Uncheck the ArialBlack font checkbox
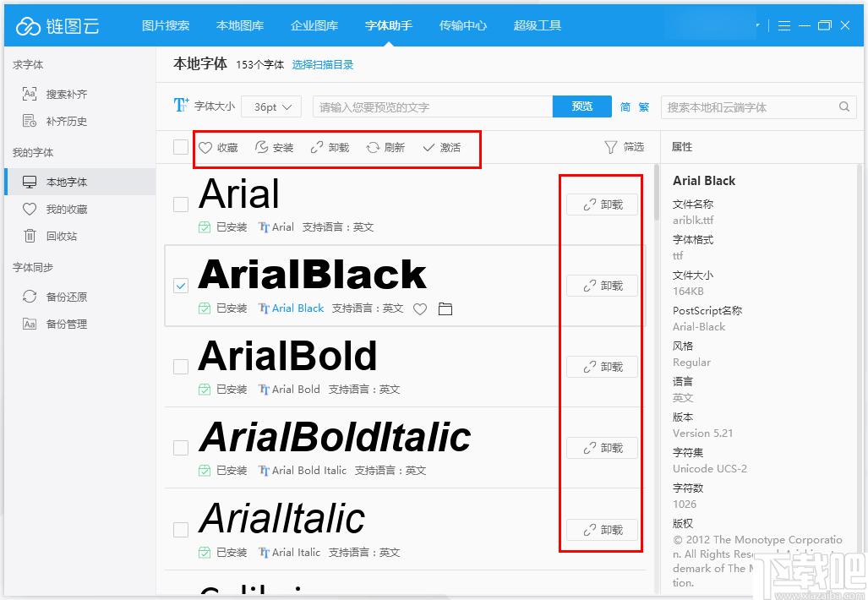The width and height of the screenshot is (868, 600). pyautogui.click(x=180, y=286)
